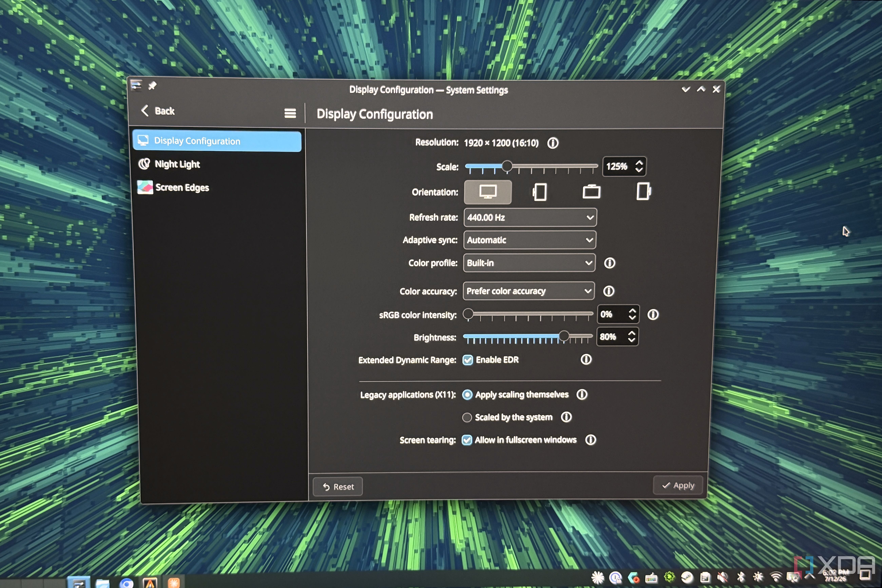Click the info icon next to Resolution

click(x=552, y=143)
